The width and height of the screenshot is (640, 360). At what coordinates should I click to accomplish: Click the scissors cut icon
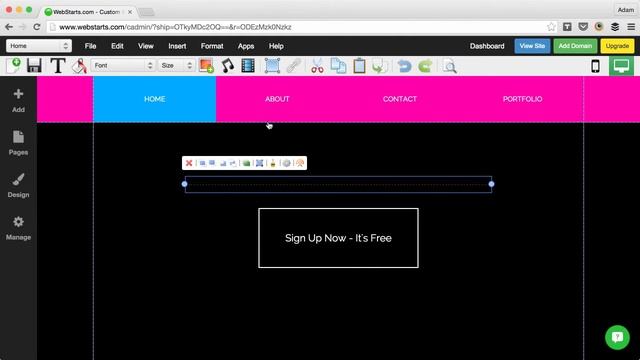pyautogui.click(x=317, y=66)
